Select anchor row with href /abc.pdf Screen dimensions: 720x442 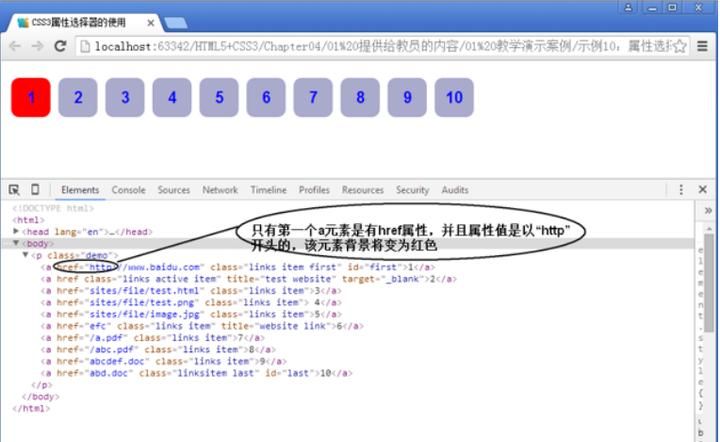(x=158, y=350)
